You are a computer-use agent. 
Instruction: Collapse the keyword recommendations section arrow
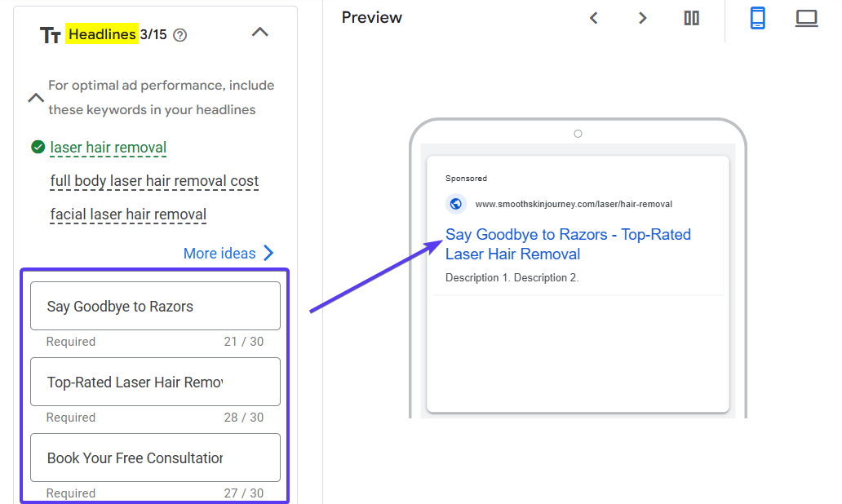click(35, 97)
